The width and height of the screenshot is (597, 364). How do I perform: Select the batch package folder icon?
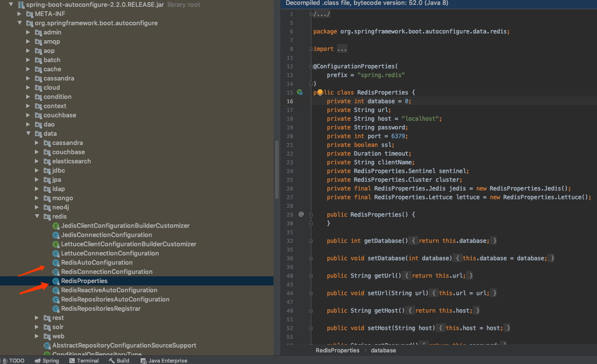(x=38, y=60)
